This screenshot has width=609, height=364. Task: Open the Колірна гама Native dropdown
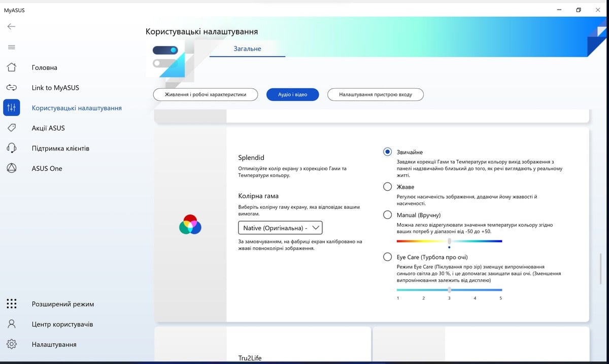(280, 228)
